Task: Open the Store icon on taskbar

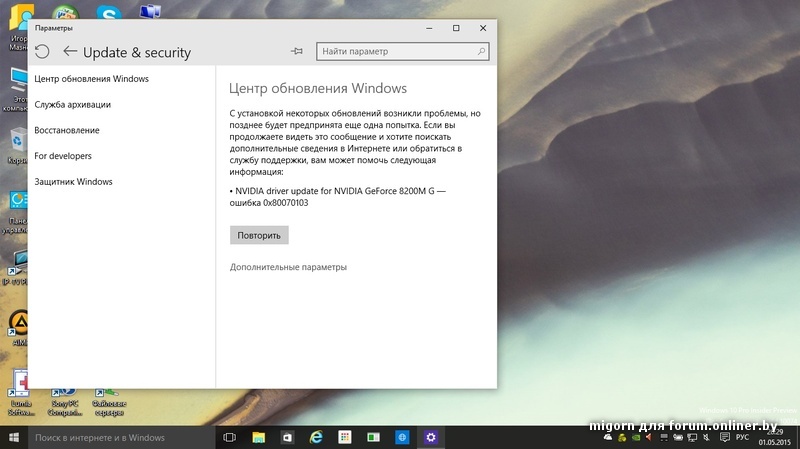Action: (286, 438)
